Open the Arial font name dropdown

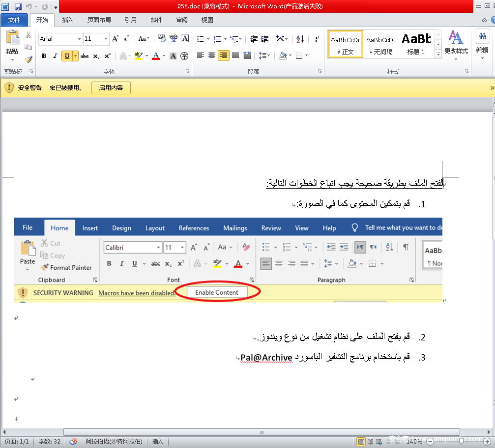(80, 39)
